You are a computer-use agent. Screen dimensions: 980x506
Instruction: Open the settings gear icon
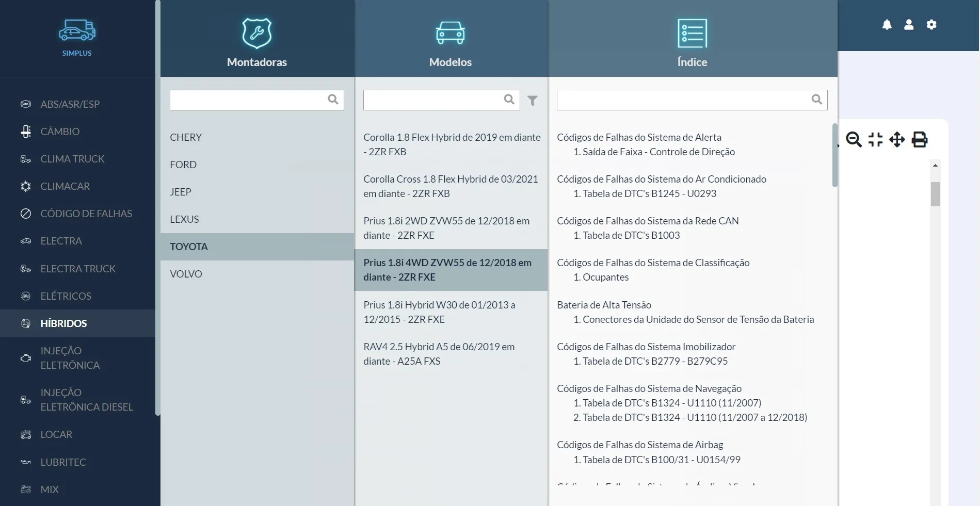(931, 25)
